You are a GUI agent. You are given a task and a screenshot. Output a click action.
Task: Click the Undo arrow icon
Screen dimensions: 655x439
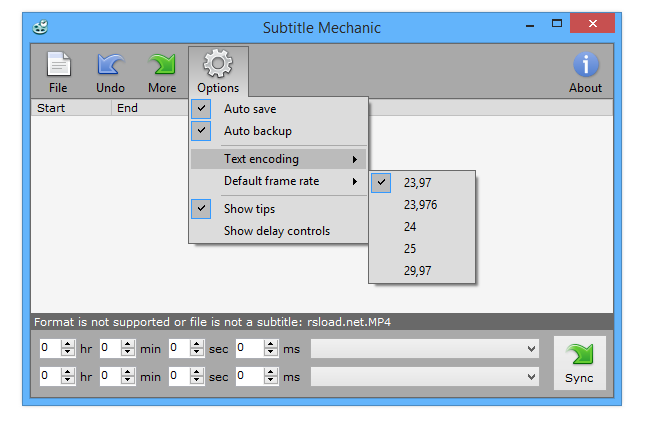111,66
